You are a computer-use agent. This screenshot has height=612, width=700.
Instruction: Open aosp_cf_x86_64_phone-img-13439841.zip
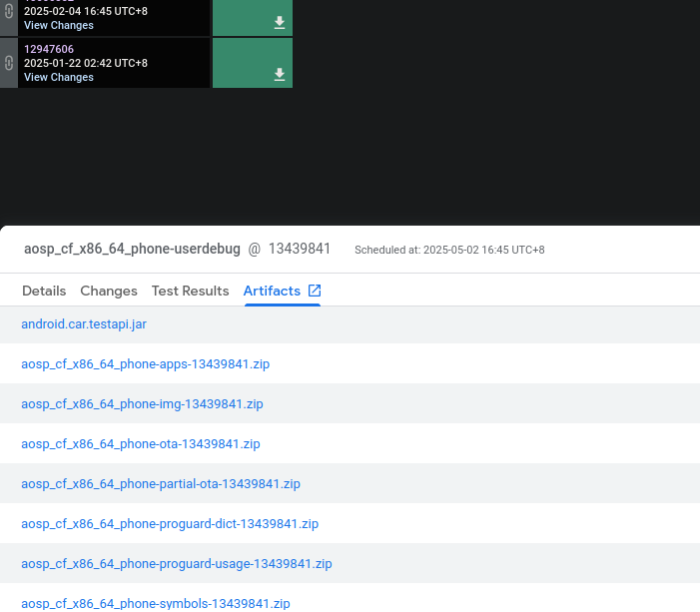[x=142, y=404]
